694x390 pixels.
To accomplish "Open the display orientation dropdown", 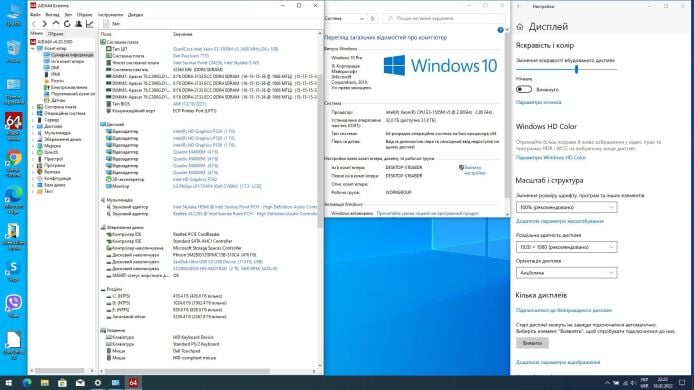I will (567, 273).
